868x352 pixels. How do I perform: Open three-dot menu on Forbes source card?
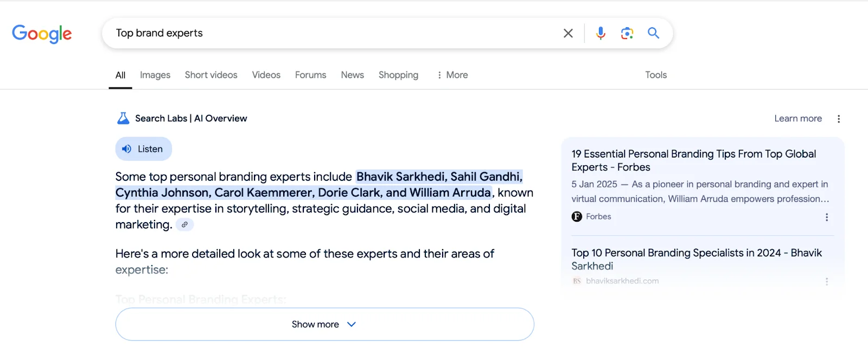[827, 217]
